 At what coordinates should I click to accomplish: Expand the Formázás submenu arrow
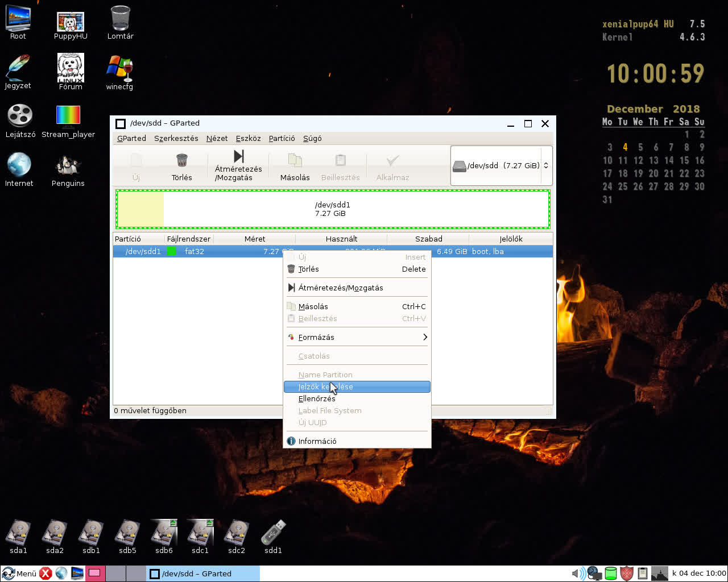425,337
